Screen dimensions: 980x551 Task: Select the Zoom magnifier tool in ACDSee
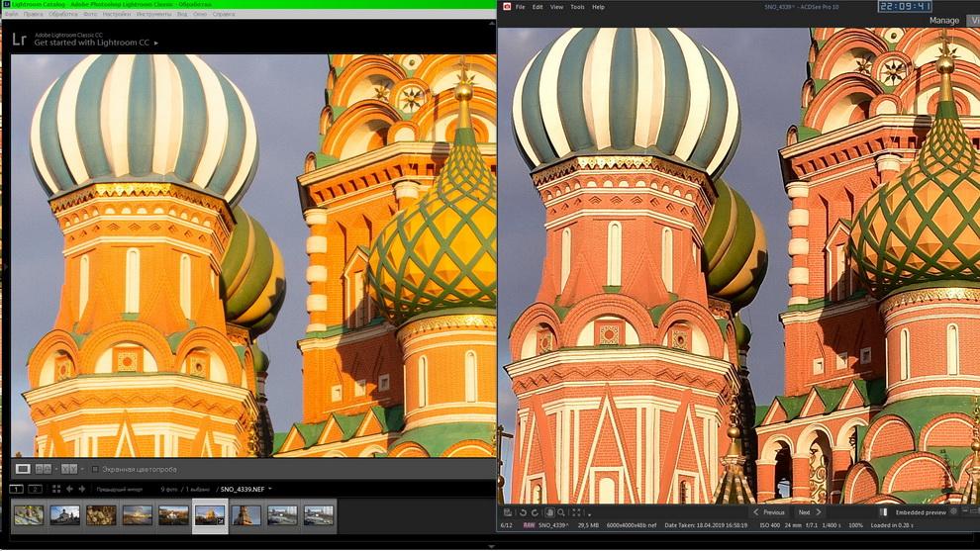561,512
